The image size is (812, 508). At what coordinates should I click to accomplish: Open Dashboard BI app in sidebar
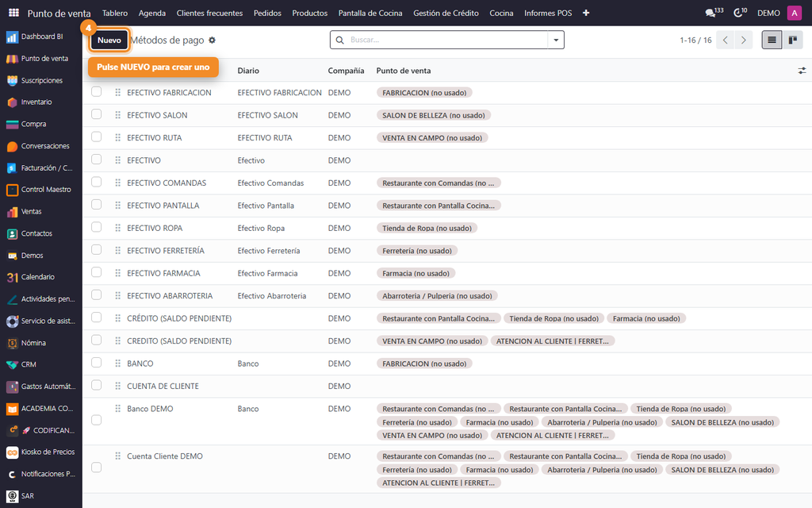coord(41,37)
